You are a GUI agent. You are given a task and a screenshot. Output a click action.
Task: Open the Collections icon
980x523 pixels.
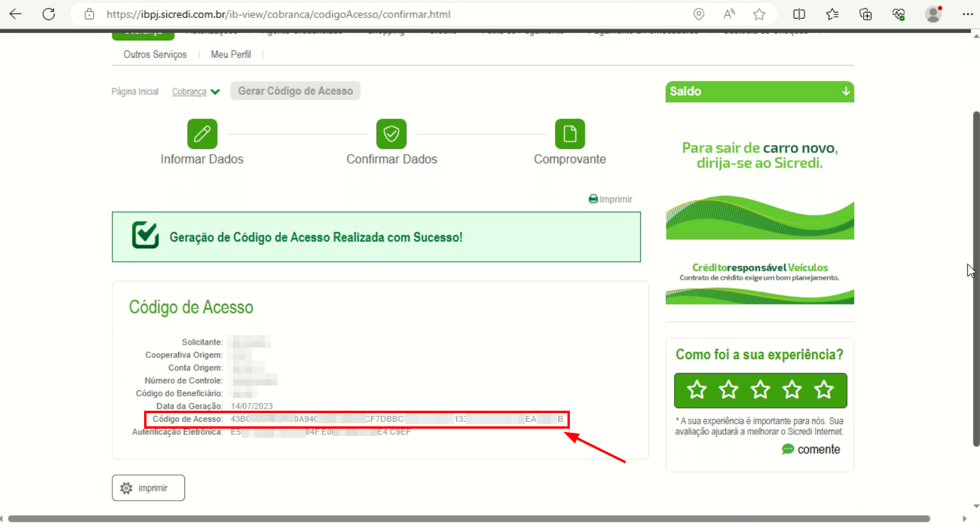point(865,14)
